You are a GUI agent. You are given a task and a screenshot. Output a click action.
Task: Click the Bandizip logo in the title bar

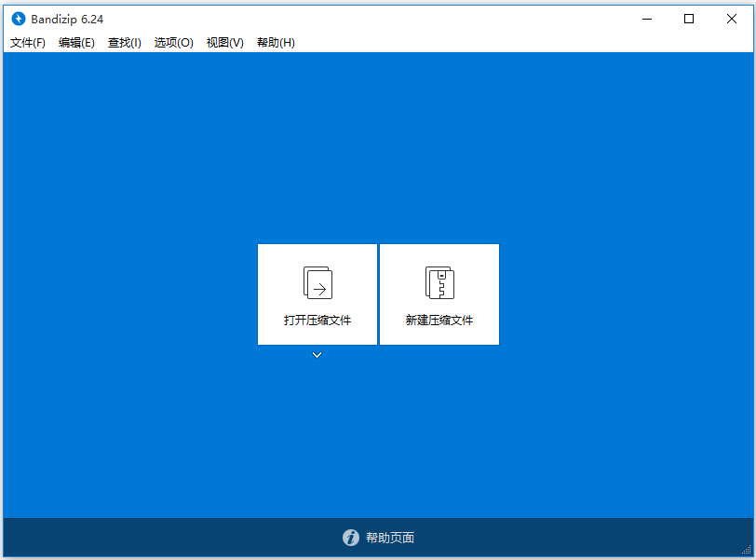(x=16, y=18)
